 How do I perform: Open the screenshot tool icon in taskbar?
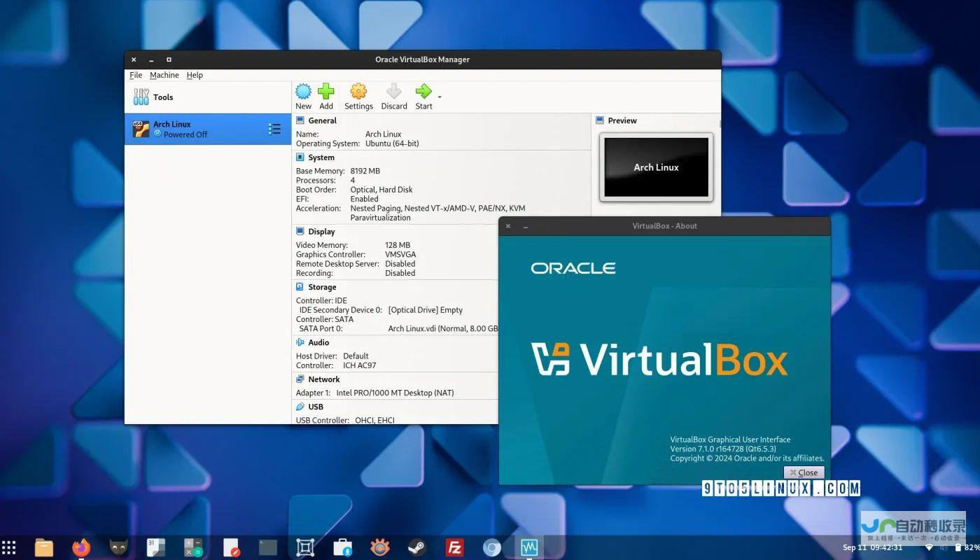click(x=305, y=547)
